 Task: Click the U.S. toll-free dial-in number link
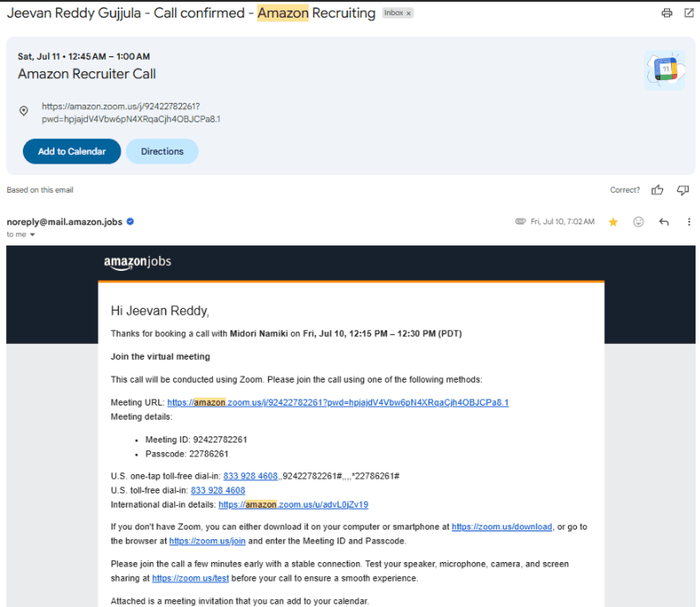pyautogui.click(x=218, y=490)
